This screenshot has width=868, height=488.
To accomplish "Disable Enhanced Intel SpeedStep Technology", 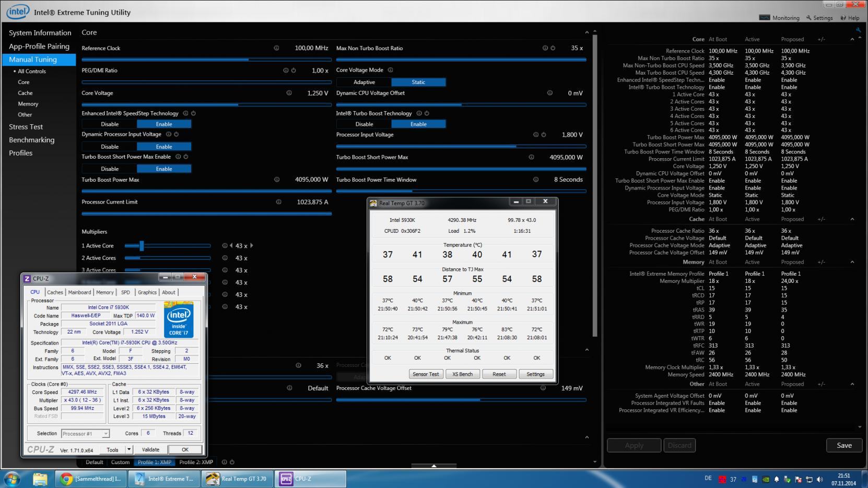I will [x=110, y=124].
